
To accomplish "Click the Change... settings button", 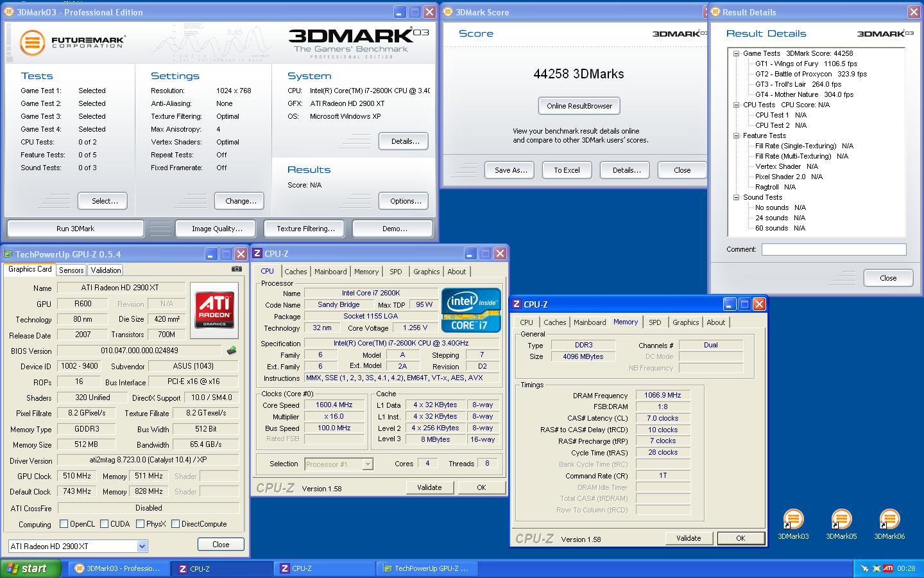I will coord(240,201).
